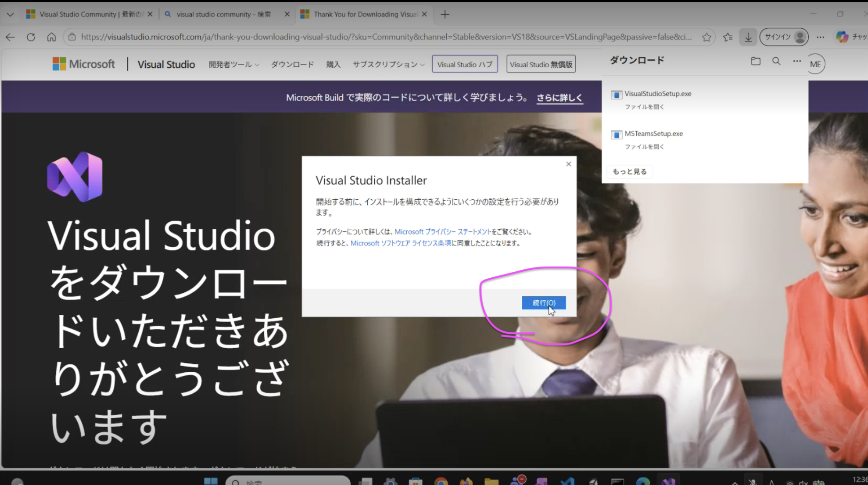Open a new browser tab
The width and height of the screenshot is (868, 485).
pos(445,14)
